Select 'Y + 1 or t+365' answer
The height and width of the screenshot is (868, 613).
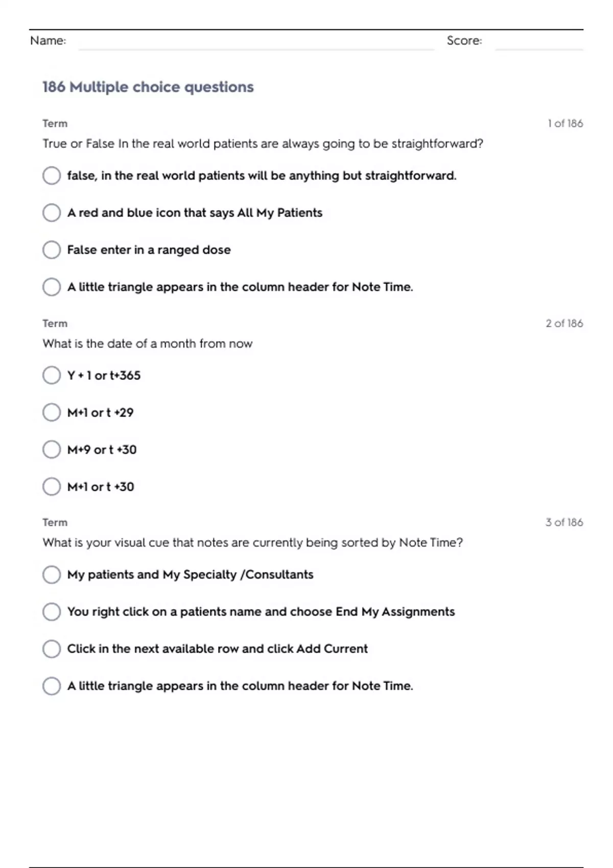pyautogui.click(x=52, y=375)
